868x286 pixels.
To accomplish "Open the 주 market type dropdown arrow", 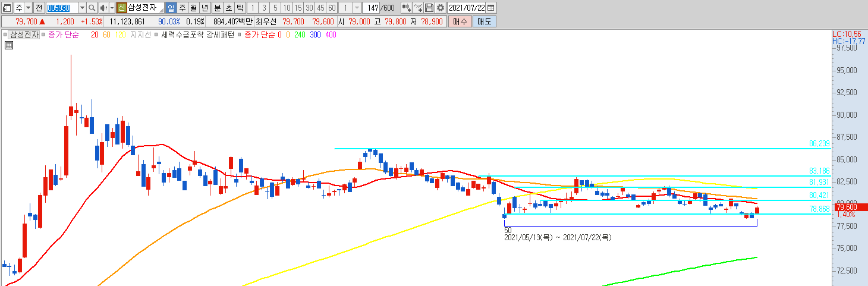I will click(28, 8).
